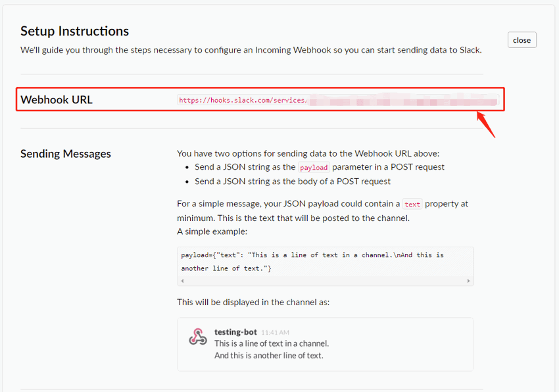Click "And this is another line of text." preview
The image size is (559, 392).
pos(269,356)
